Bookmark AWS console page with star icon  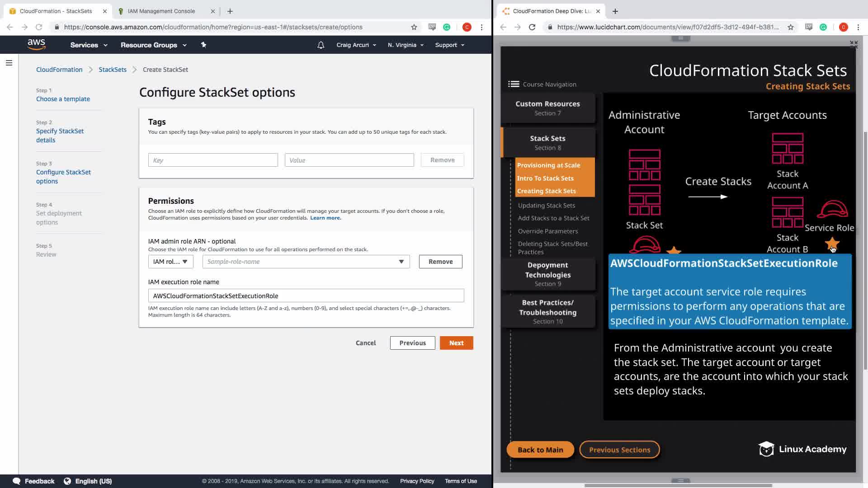(414, 27)
